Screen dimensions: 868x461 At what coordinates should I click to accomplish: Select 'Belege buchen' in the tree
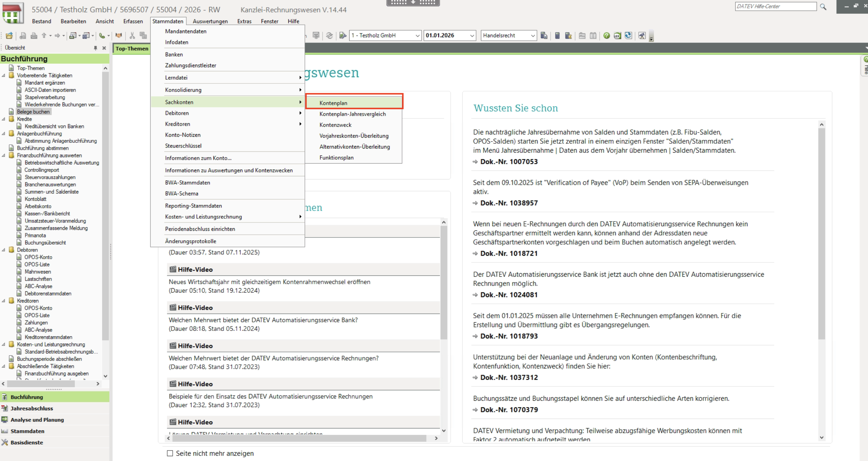tap(33, 112)
